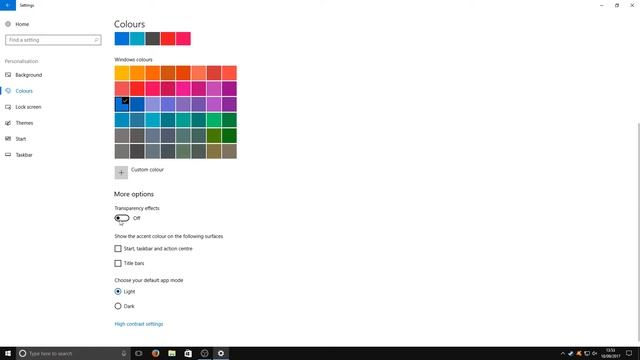Viewport: 640px width, 360px height.
Task: Select the Dark app mode radio button
Action: (118, 306)
